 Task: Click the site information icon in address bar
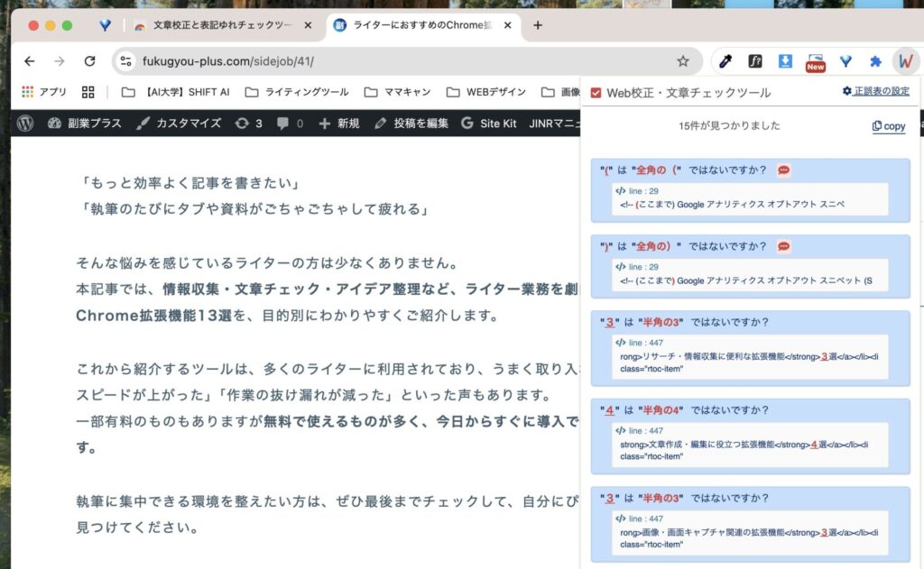click(x=126, y=61)
